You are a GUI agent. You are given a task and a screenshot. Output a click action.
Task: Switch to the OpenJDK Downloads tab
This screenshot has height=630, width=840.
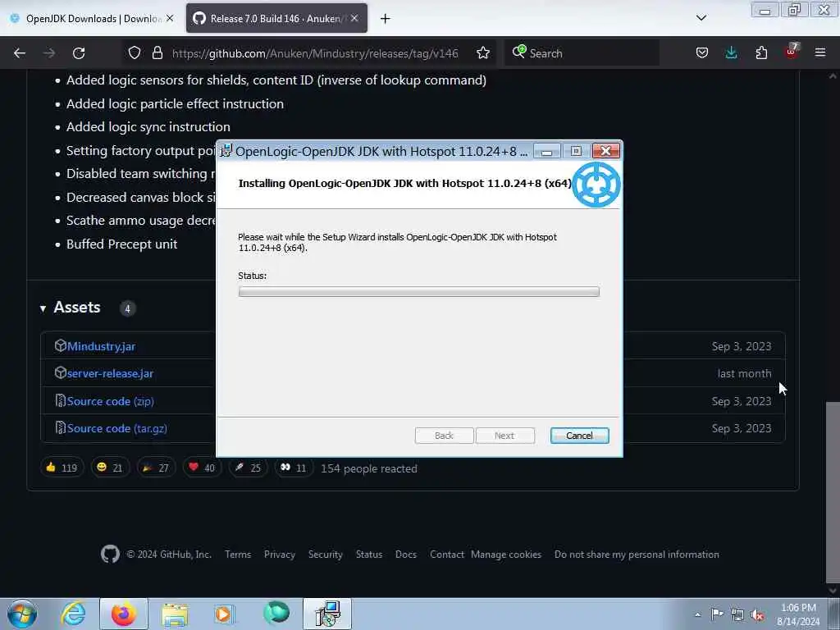tap(92, 19)
